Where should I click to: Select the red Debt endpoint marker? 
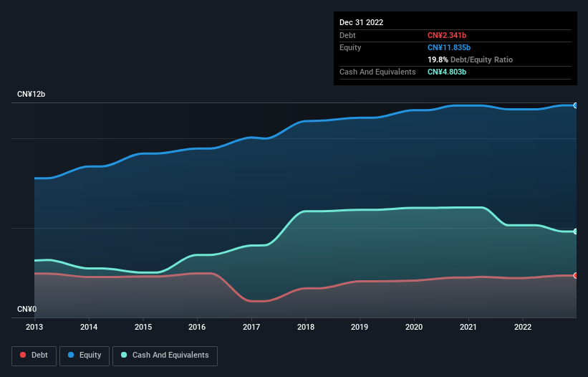576,276
